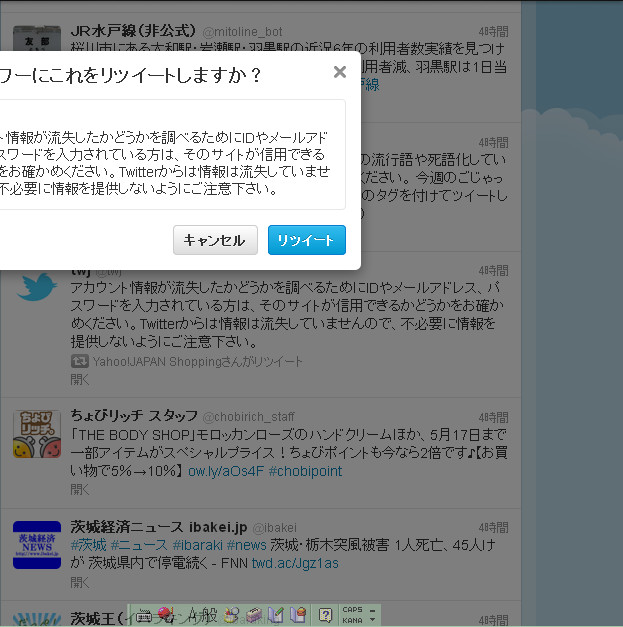The image size is (623, 627).
Task: Toggle the CAPS indicator on language bar
Action: click(x=352, y=609)
